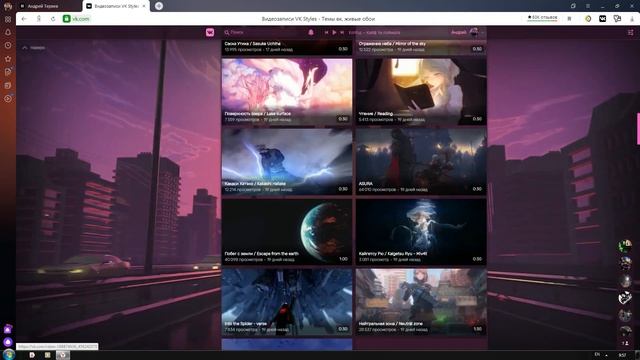Open the Mirror of the sky video title
The height and width of the screenshot is (360, 640).
coord(392,43)
